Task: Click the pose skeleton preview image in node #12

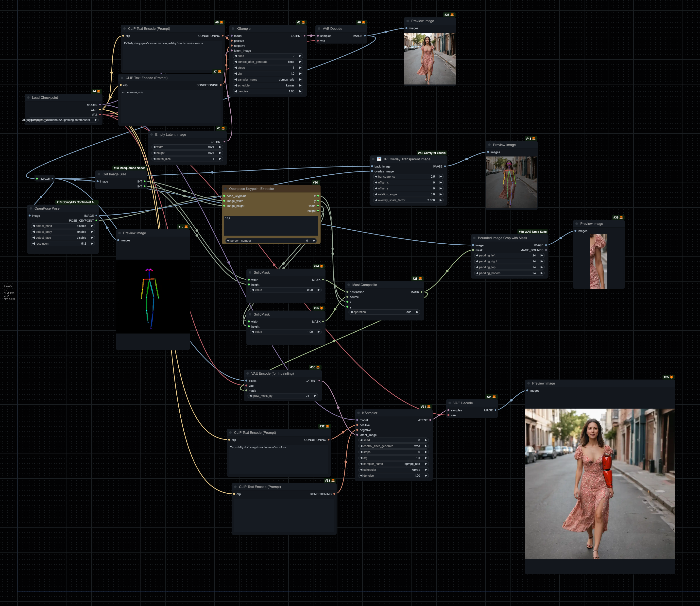Action: coord(153,297)
